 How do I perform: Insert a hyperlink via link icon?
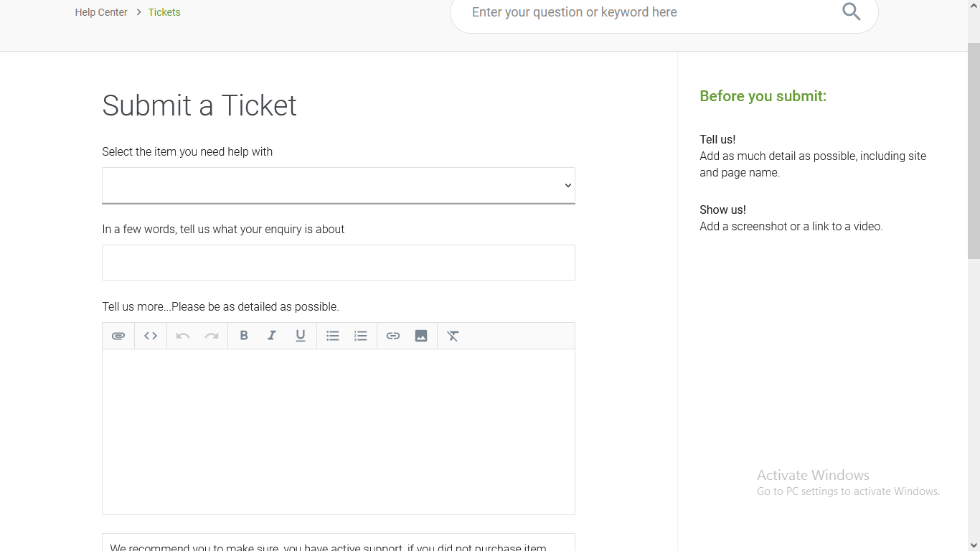point(393,336)
